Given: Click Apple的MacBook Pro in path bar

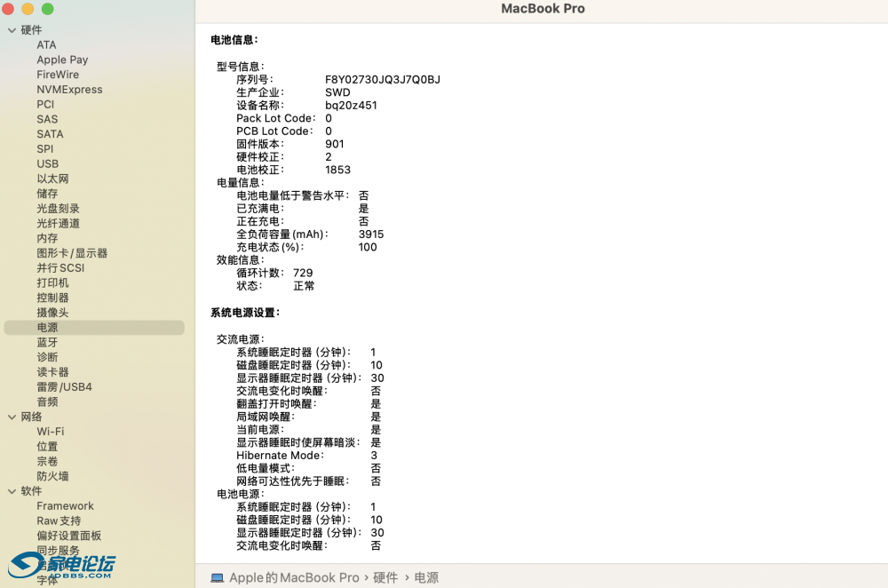Looking at the screenshot, I should (x=294, y=578).
